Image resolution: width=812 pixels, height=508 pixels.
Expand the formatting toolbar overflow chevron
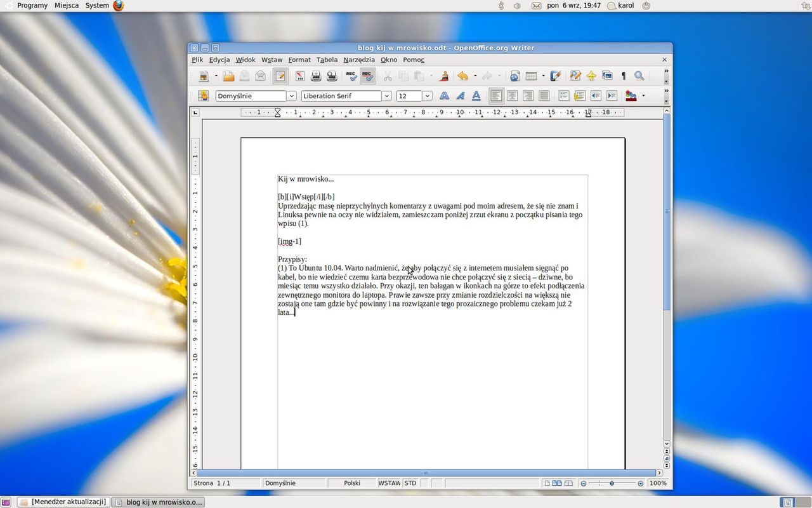point(666,91)
